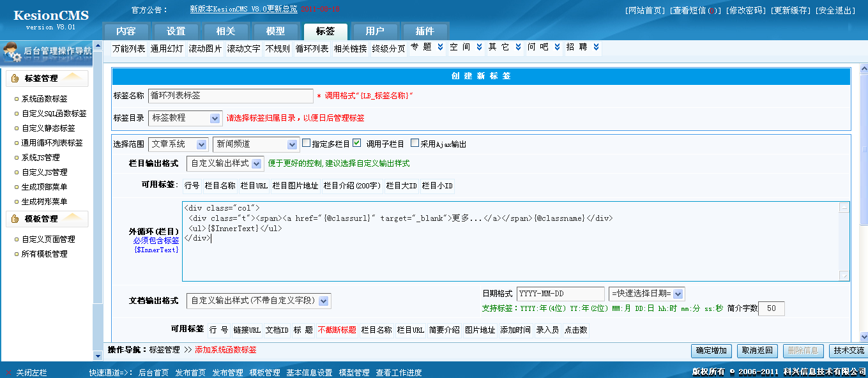Check the 采用Ajax输出 option
This screenshot has height=378, width=868.
click(x=415, y=144)
